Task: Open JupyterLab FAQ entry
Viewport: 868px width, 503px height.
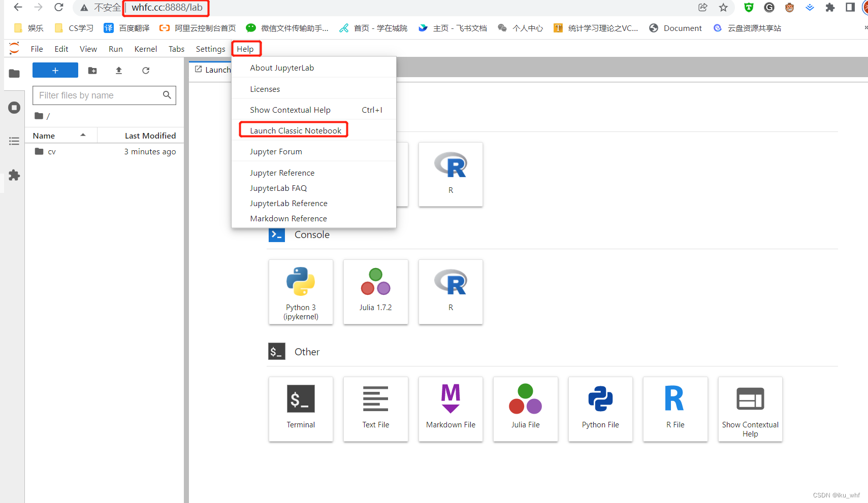Action: (314, 188)
